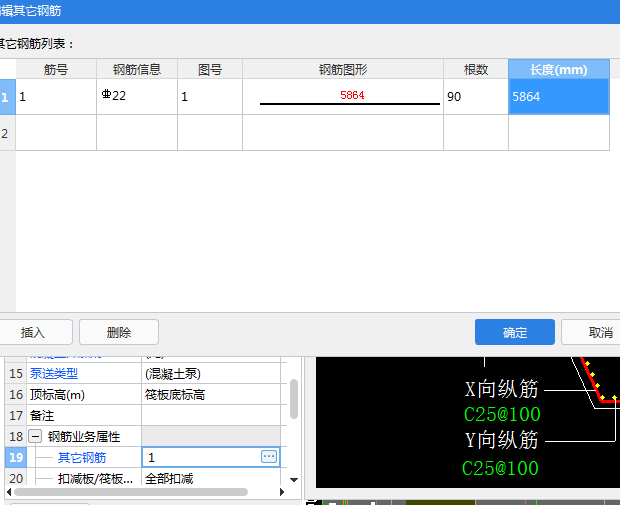Viewport: 620px width, 505px height.
Task: Select the 筋号 column header
Action: point(56,69)
